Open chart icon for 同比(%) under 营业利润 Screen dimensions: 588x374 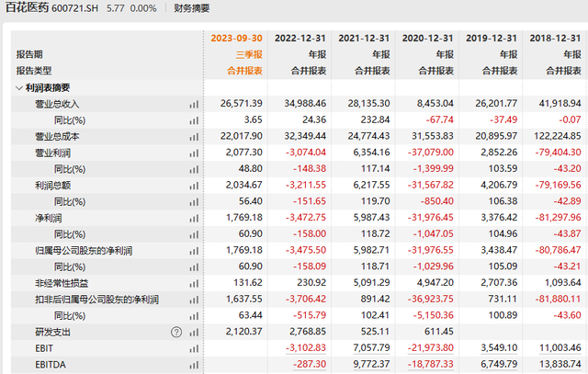click(x=194, y=170)
